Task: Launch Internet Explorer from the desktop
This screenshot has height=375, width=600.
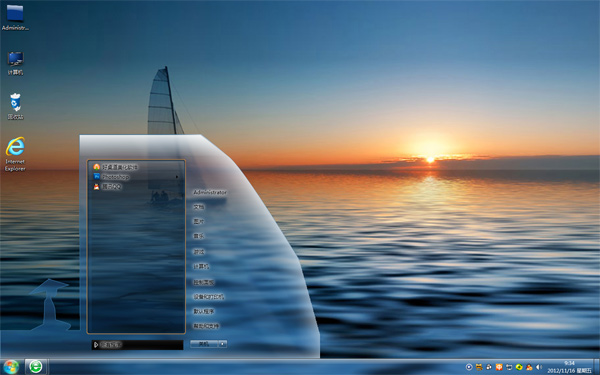Action: (x=15, y=154)
